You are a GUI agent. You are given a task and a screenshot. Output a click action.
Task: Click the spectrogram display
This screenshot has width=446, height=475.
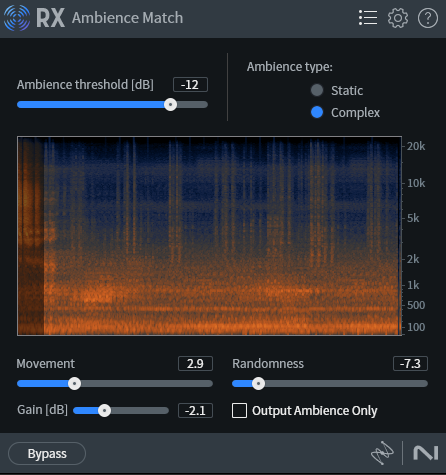tap(209, 236)
